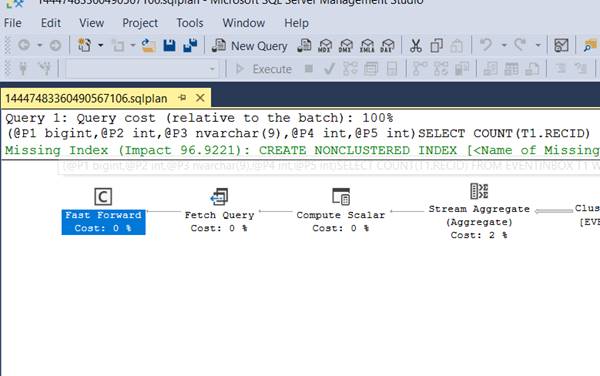Viewport: 600px width, 376px height.
Task: Click the Navigate Backward arrow icon
Action: pos(24,45)
